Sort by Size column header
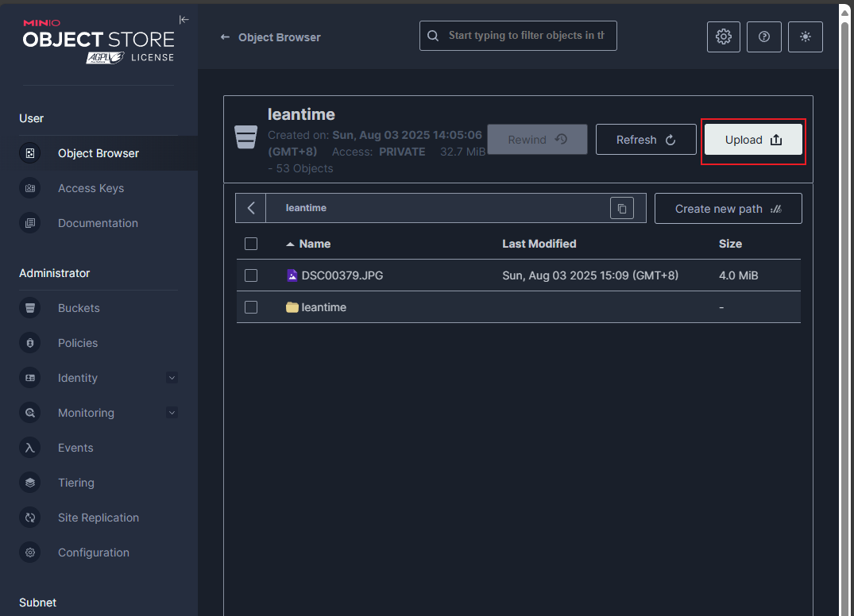854x616 pixels. click(x=730, y=244)
